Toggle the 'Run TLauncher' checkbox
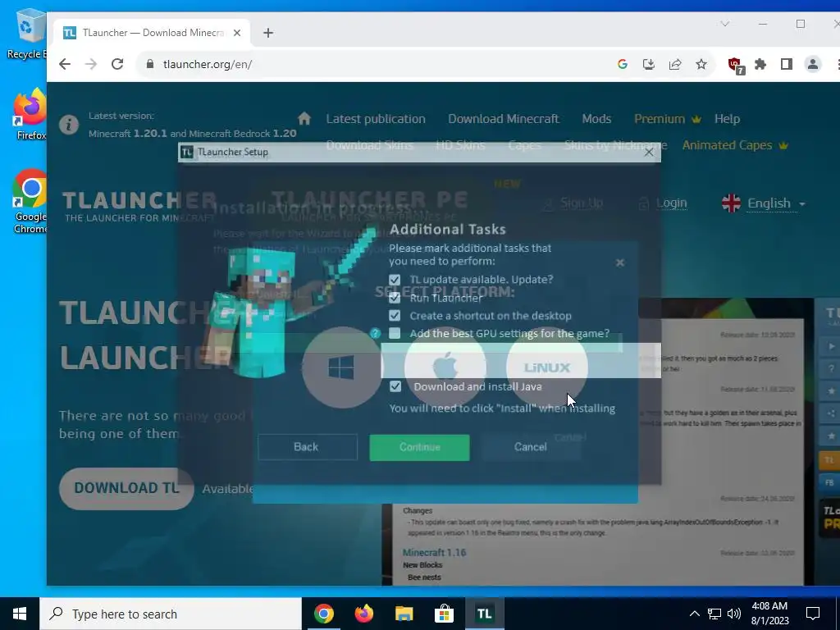 point(395,298)
